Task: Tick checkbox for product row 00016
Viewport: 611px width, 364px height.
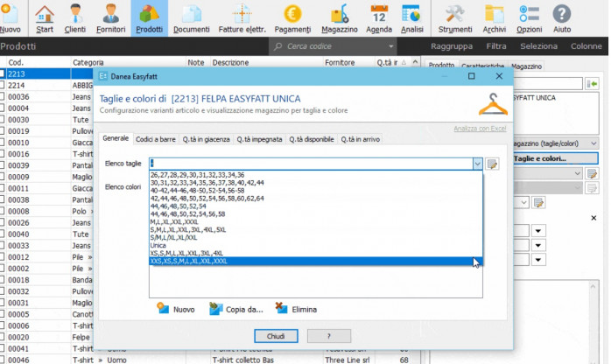Action: click(3, 154)
